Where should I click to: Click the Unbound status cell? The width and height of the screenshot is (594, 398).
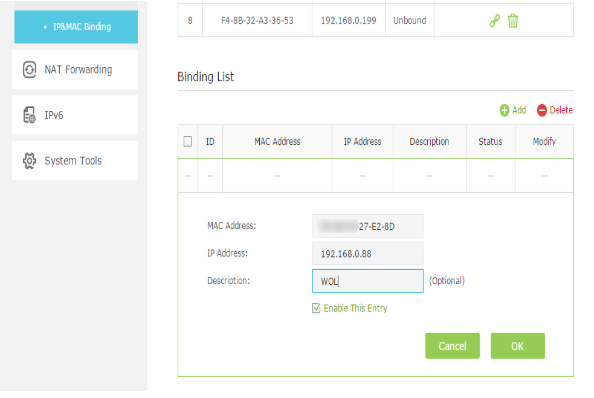pos(410,20)
